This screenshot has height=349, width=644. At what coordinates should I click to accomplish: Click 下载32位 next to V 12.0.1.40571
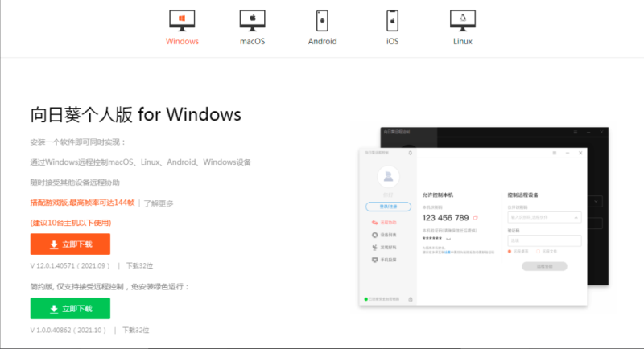(139, 265)
